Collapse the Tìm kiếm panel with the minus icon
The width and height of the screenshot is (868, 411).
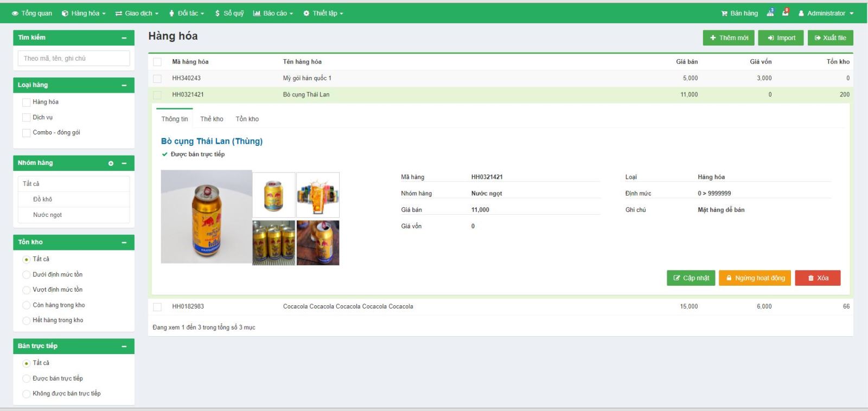pyautogui.click(x=124, y=38)
